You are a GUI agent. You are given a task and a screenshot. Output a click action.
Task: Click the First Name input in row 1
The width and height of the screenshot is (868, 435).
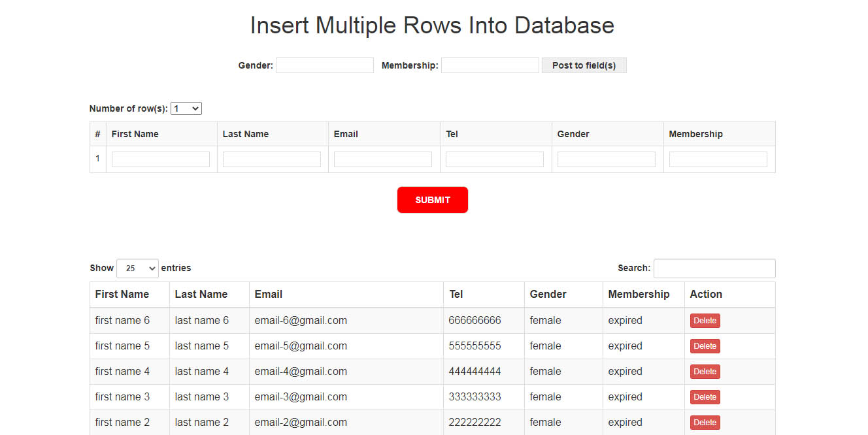[161, 159]
